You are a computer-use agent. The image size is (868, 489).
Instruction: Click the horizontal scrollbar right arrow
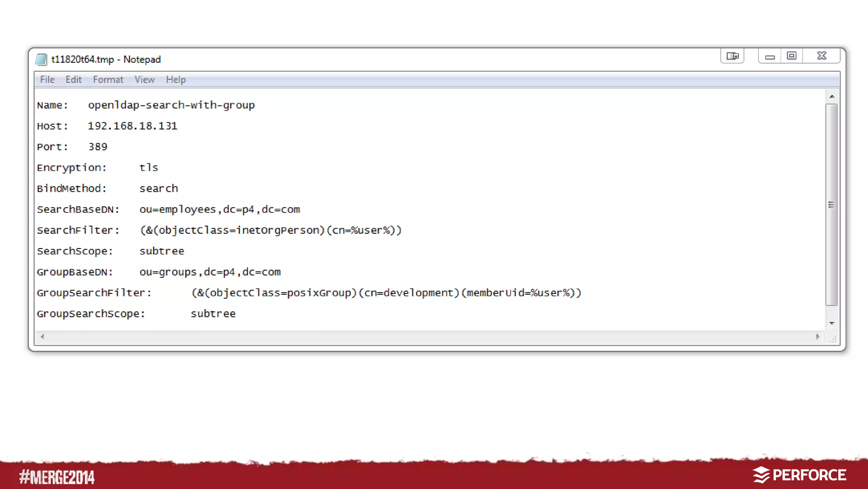click(818, 337)
